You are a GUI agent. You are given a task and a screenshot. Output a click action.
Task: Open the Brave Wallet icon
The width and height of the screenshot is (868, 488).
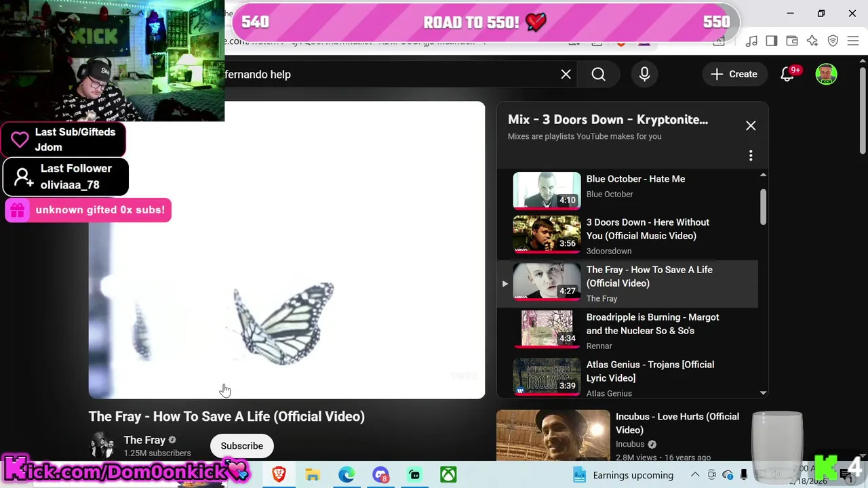[792, 41]
